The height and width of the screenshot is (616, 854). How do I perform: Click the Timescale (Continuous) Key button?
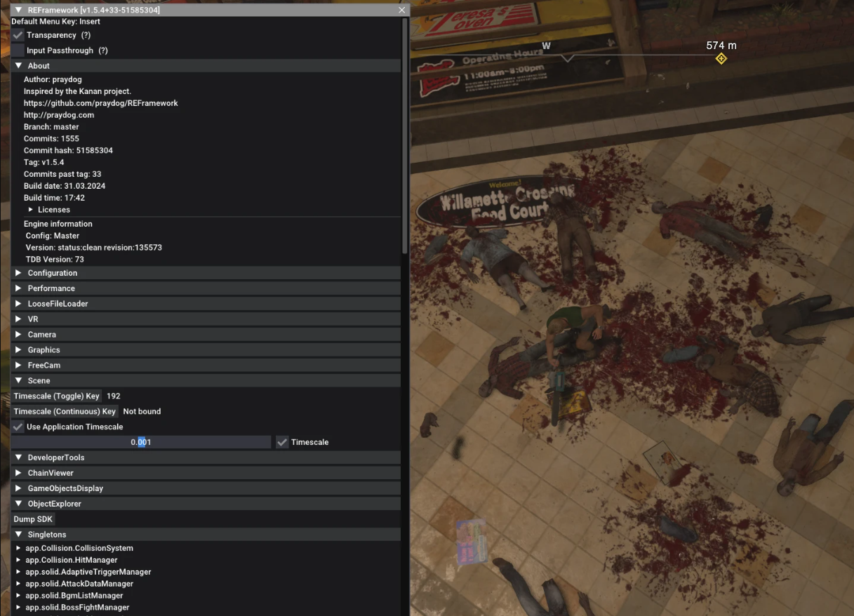(65, 412)
